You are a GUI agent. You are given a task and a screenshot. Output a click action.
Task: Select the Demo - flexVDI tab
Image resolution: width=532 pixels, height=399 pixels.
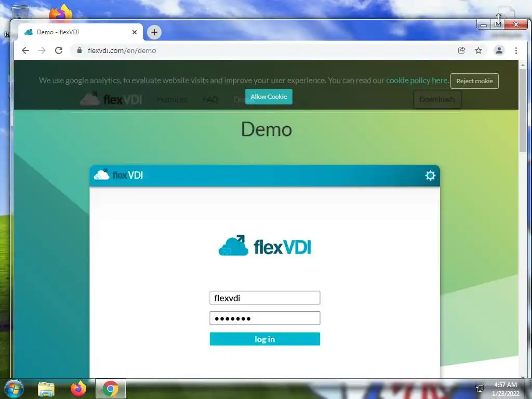pos(81,32)
